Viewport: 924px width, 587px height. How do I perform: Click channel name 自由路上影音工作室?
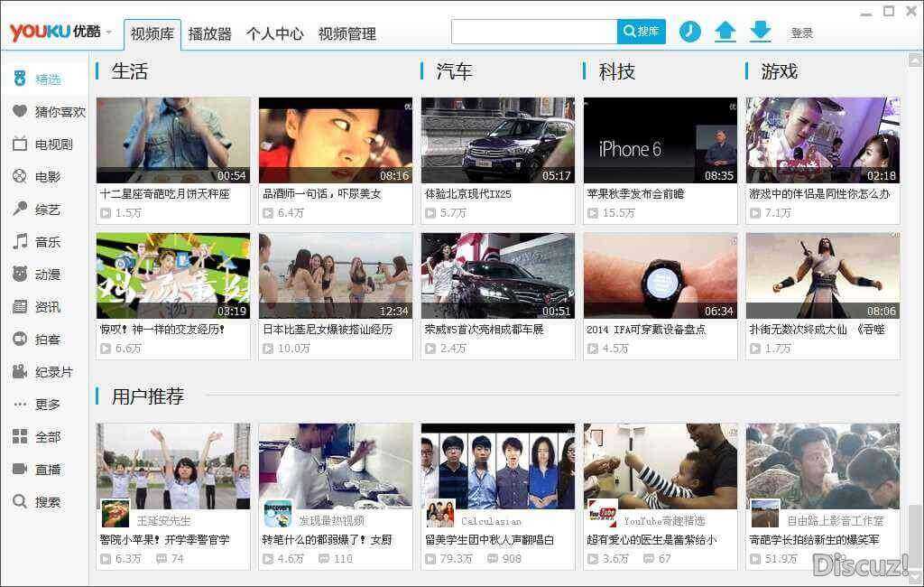pos(836,520)
